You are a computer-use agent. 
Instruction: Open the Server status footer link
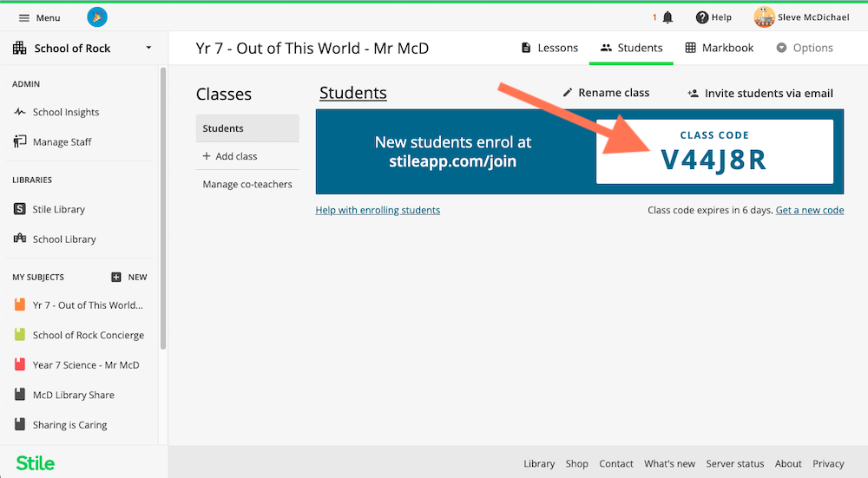click(x=734, y=463)
